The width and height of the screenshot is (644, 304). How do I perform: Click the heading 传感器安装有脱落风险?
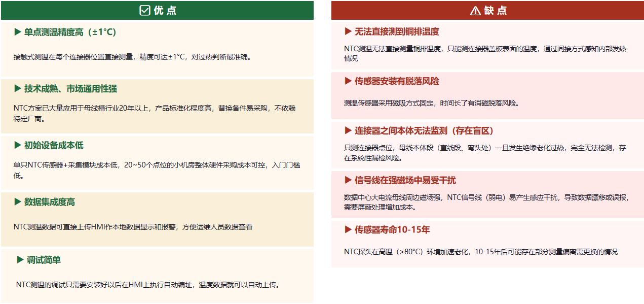(x=397, y=81)
